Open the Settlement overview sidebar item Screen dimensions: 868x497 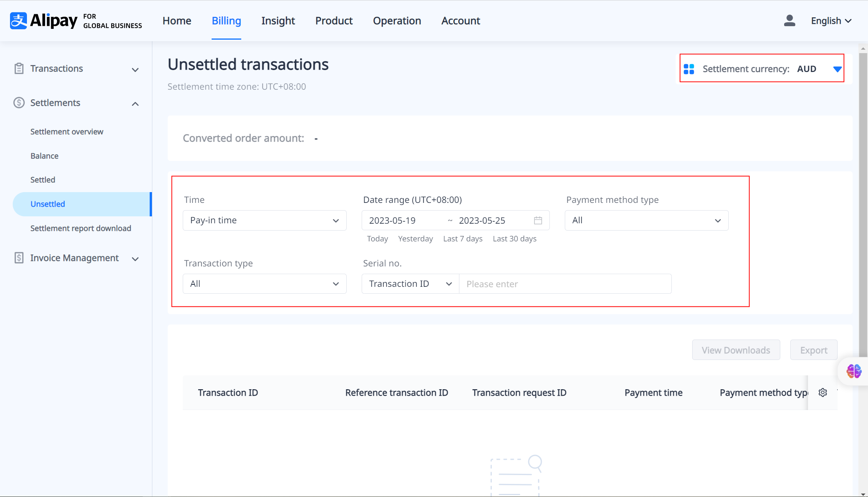[x=67, y=132]
